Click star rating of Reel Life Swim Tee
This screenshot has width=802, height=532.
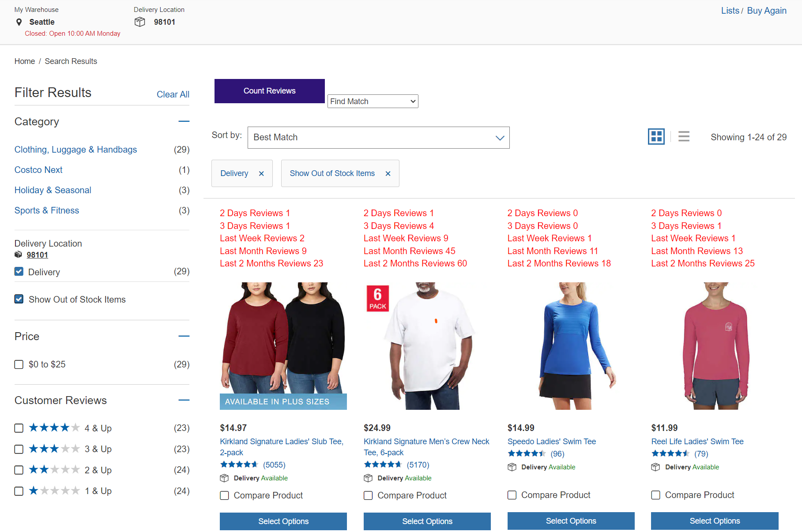(670, 453)
